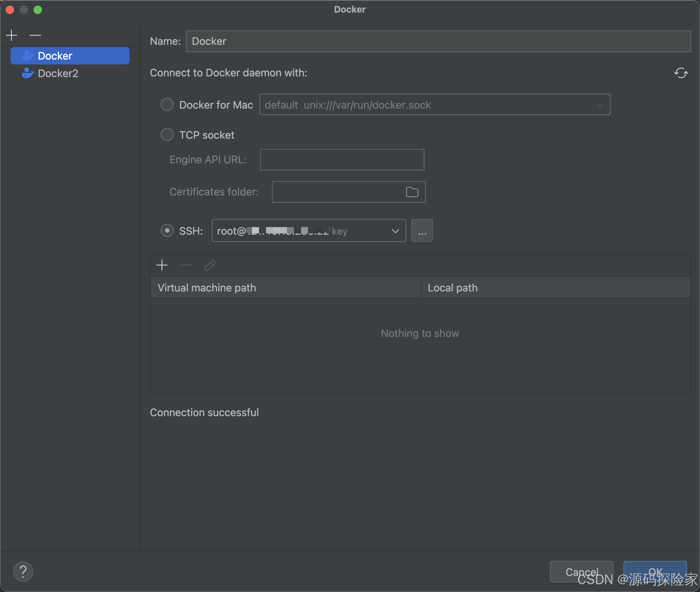The height and width of the screenshot is (592, 700).
Task: Open the help dialog
Action: 23,571
